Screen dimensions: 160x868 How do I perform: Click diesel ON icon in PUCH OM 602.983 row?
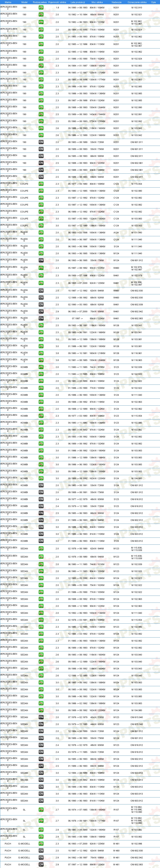[41, 865]
